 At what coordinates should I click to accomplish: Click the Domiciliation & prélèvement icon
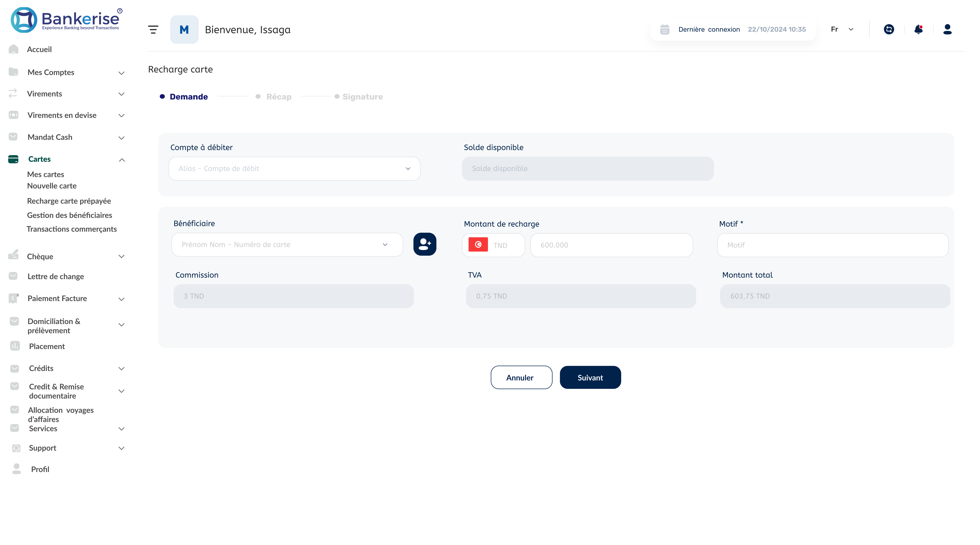point(14,321)
